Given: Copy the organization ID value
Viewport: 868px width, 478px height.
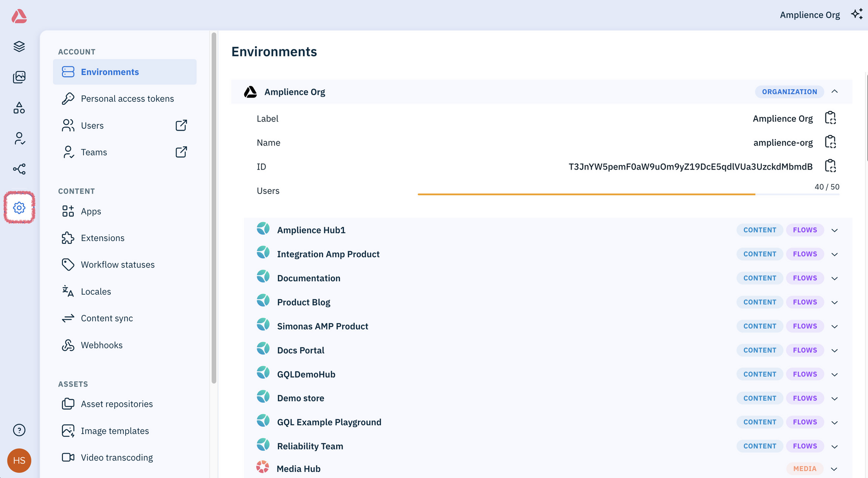Looking at the screenshot, I should tap(830, 166).
